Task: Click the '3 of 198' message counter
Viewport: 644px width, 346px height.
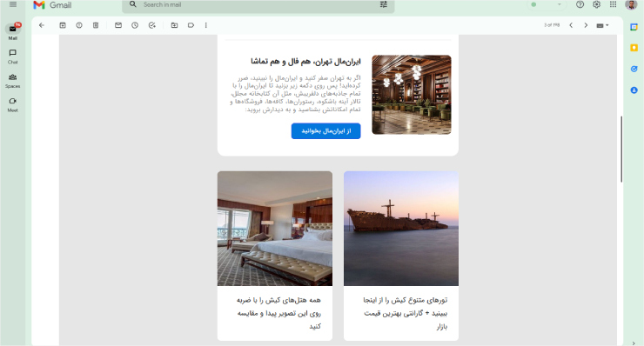Action: pyautogui.click(x=552, y=25)
